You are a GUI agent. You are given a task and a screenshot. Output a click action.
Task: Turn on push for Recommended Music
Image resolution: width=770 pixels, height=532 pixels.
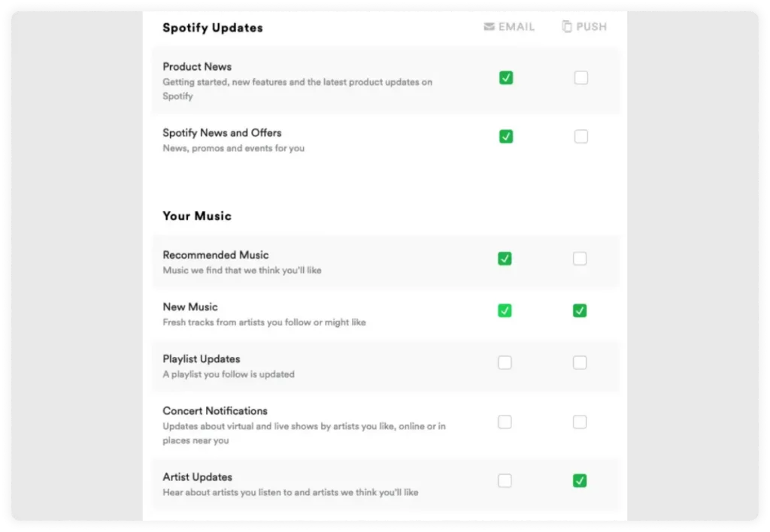click(x=580, y=258)
